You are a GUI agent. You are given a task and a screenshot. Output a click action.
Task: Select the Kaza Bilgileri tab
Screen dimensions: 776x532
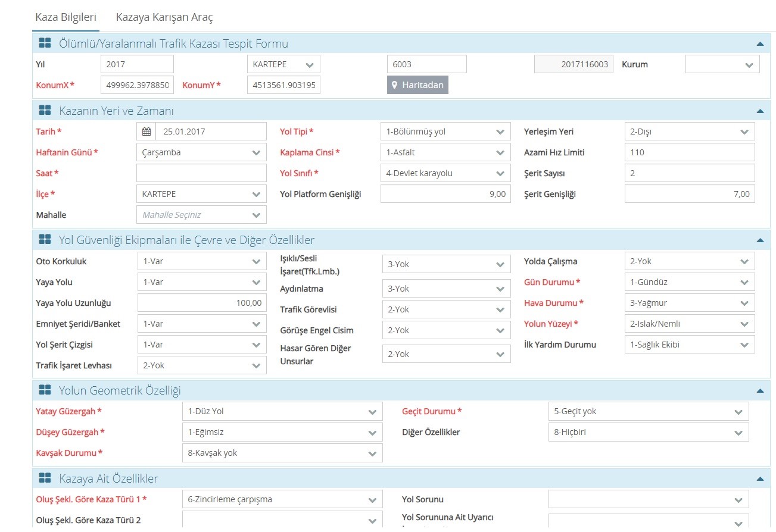(x=66, y=17)
